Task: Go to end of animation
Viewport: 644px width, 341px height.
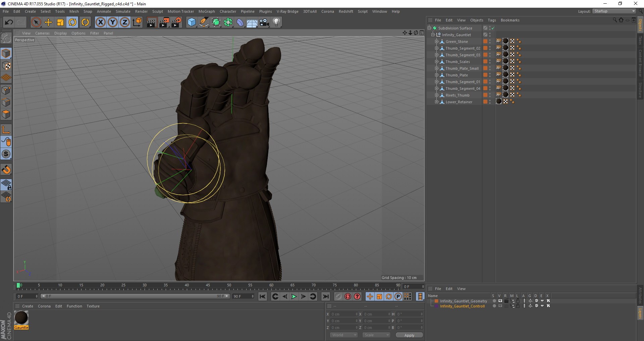Action: [x=325, y=296]
